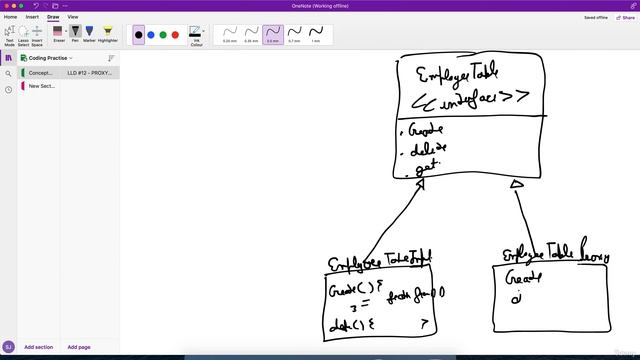Screen dimensions: 640x360
Task: Select the Concept... section
Action: (40, 73)
